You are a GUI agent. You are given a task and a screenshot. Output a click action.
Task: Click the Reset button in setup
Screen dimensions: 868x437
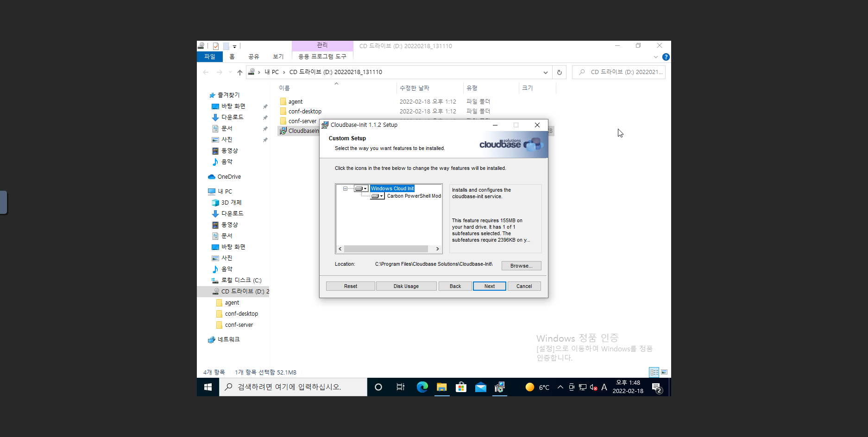[351, 286]
